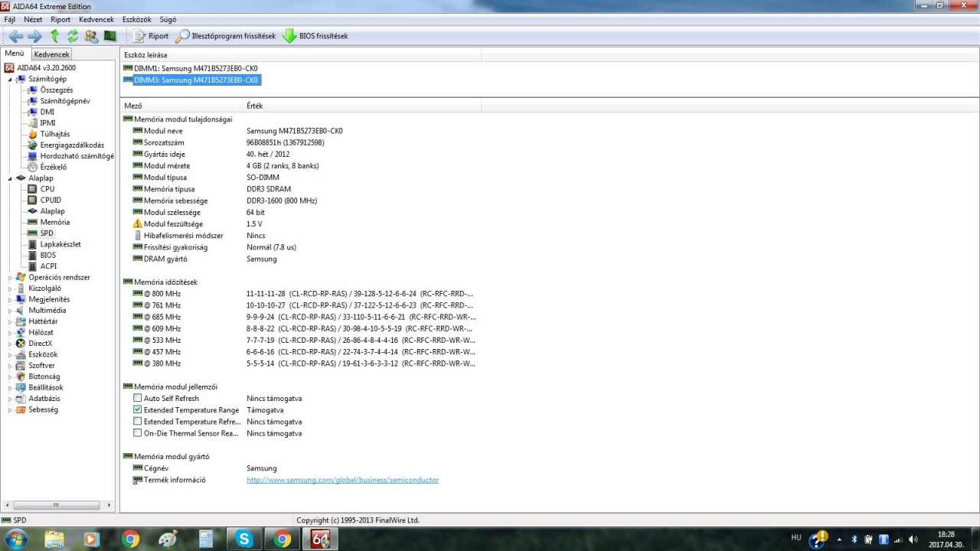Expand the DirectX node

[11, 344]
